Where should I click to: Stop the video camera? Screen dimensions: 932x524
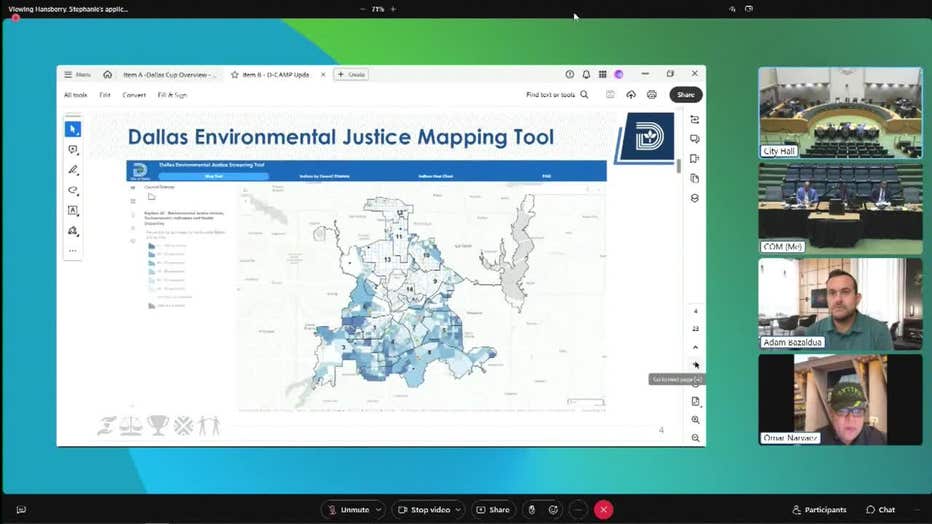424,510
